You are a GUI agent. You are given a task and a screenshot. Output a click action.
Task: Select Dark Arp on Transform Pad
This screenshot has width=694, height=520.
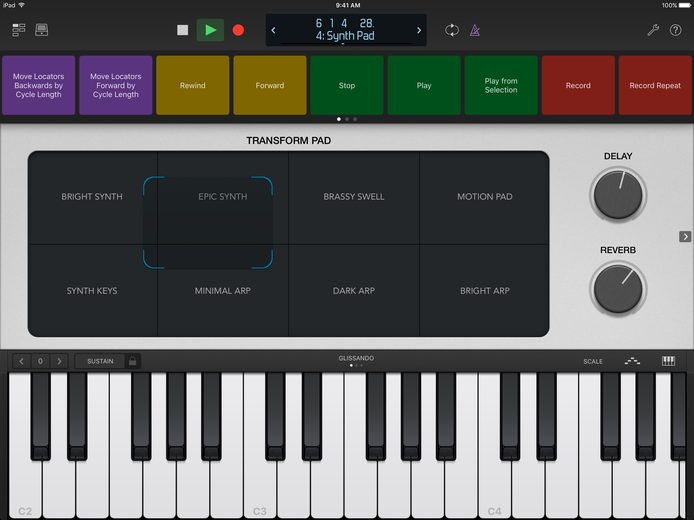354,291
